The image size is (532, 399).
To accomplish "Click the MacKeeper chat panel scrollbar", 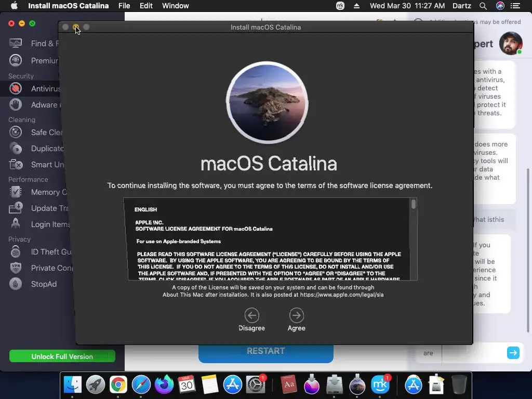I will pyautogui.click(x=528, y=250).
